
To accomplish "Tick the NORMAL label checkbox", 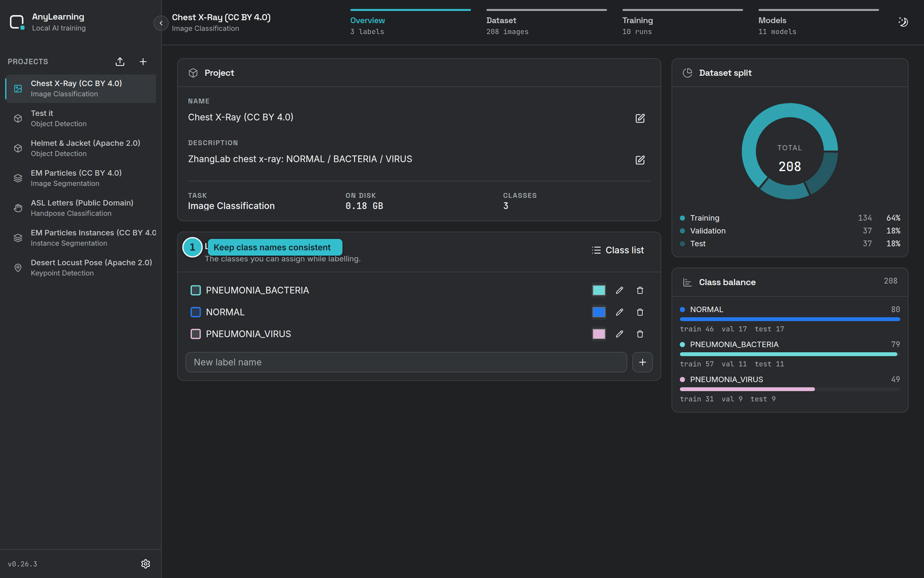I will click(x=196, y=312).
